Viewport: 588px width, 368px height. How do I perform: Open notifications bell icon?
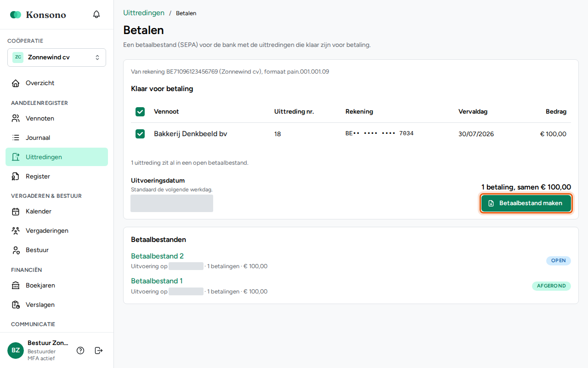pyautogui.click(x=96, y=14)
